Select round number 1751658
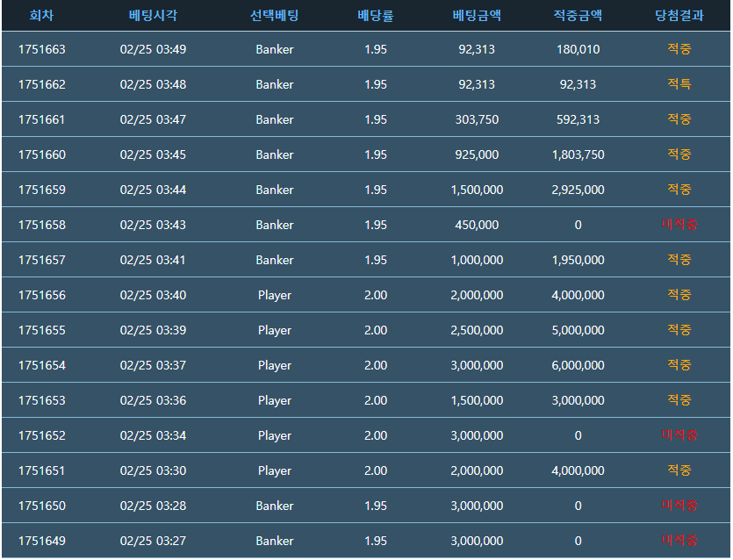 42,225
